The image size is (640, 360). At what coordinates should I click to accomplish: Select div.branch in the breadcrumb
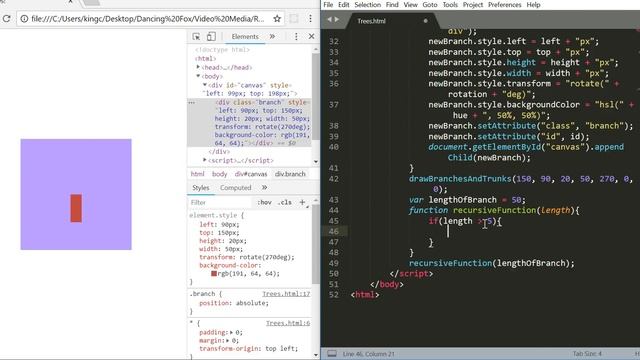[x=290, y=174]
